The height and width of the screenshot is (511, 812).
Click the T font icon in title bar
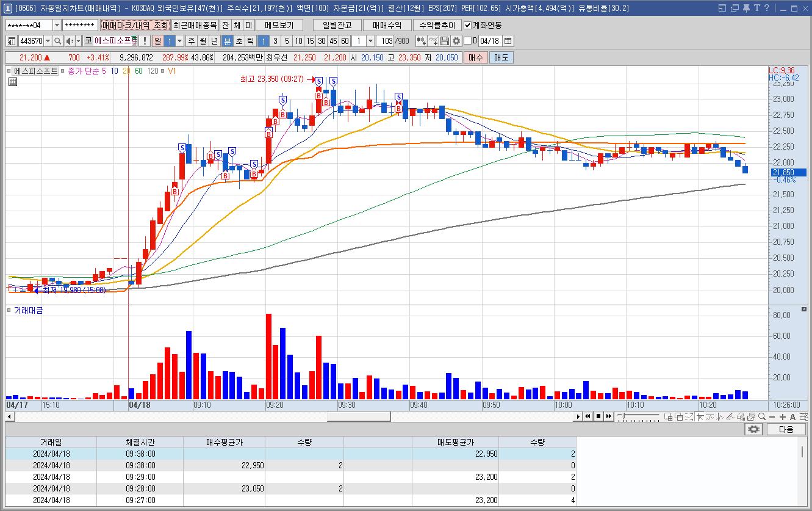point(756,8)
